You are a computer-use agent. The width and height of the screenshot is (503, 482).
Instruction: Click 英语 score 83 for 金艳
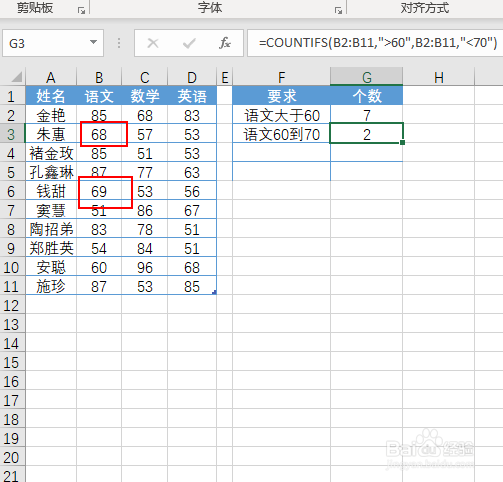(192, 115)
